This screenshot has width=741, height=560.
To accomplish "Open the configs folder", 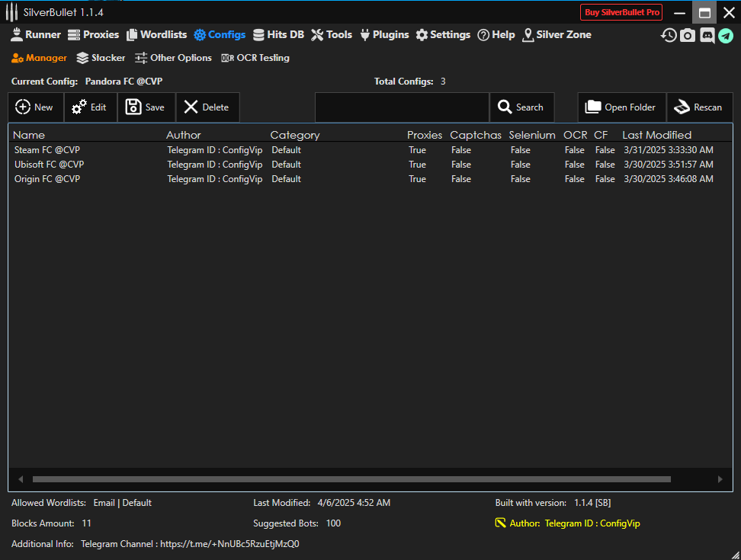I will click(621, 107).
